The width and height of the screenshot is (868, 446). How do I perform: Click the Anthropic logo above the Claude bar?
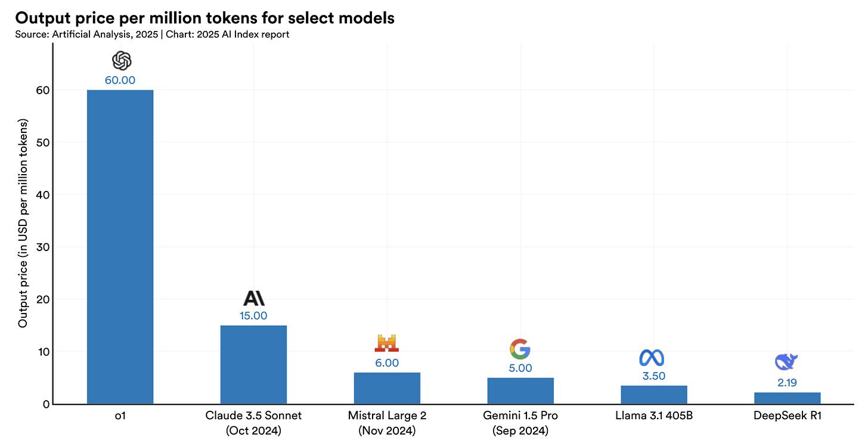pos(254,298)
